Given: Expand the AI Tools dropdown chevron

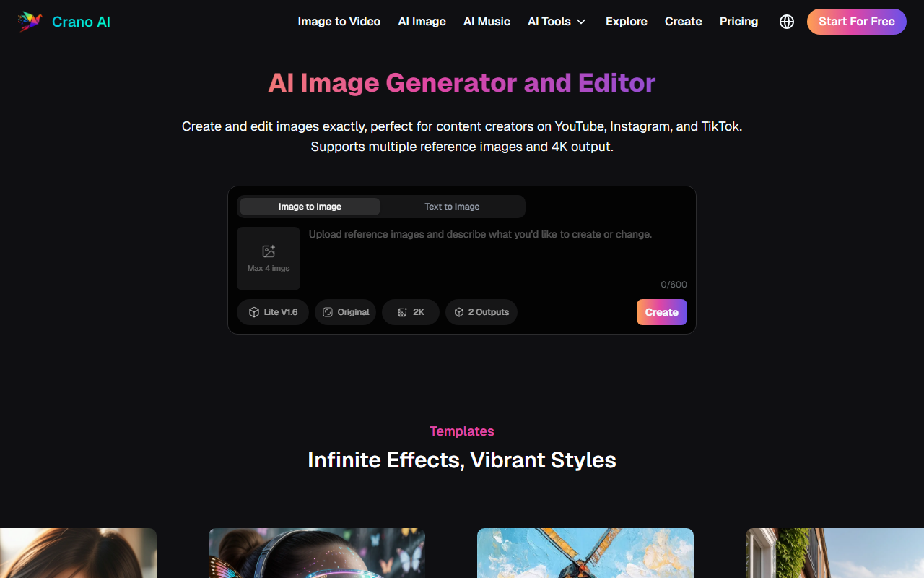Looking at the screenshot, I should [581, 22].
